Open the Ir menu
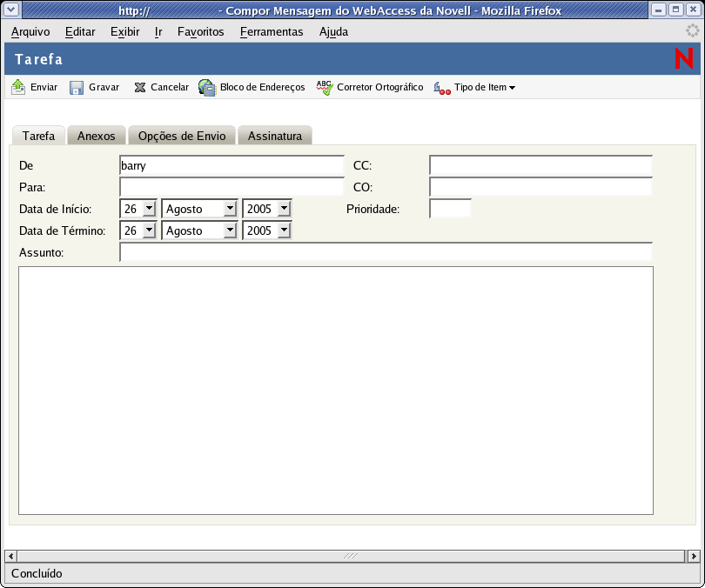The height and width of the screenshot is (588, 705). click(158, 32)
